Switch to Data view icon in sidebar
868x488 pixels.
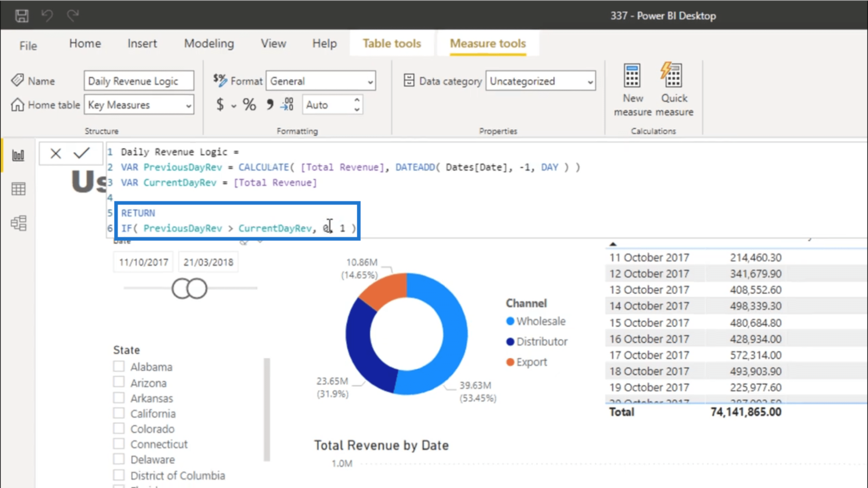19,189
